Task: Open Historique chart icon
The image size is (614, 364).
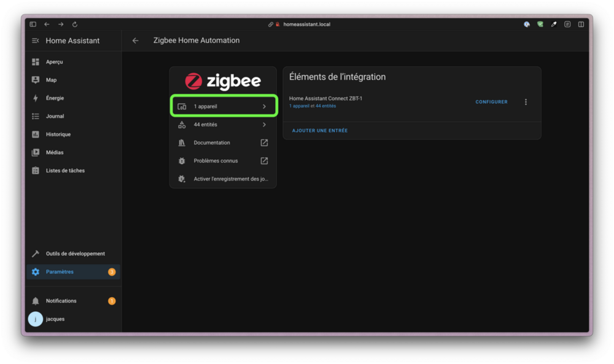Action: point(36,134)
